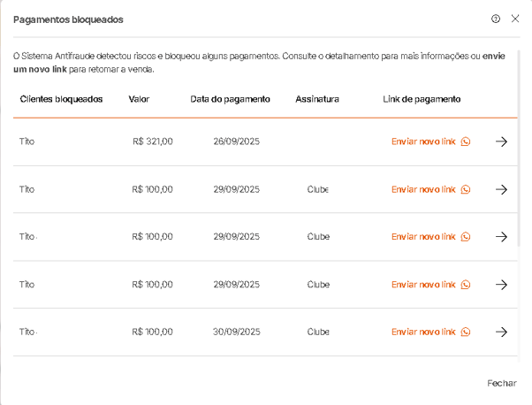
Task: Click the help icon in dialog header
Action: click(496, 19)
